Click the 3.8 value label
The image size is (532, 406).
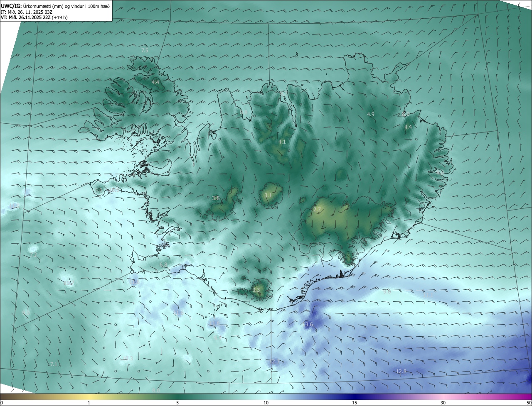[x=216, y=198]
